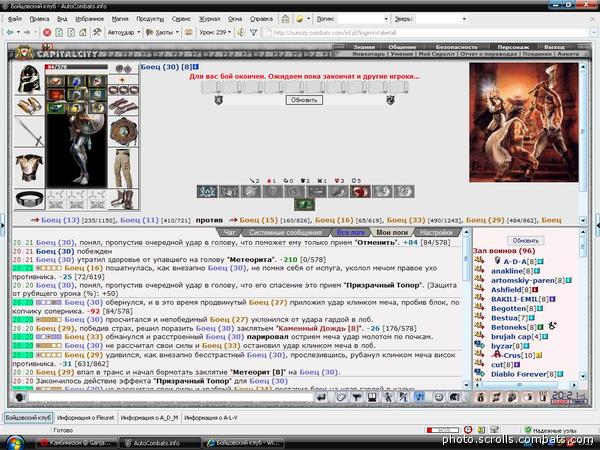This screenshot has width=600, height=450.
Task: Click the chest armor equipment slot
Action: tap(29, 168)
